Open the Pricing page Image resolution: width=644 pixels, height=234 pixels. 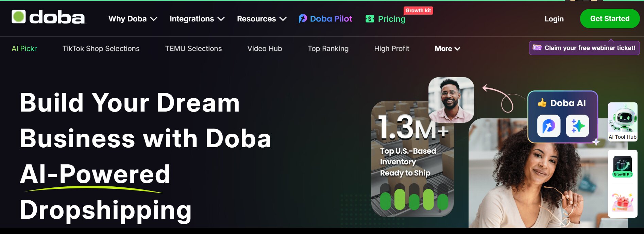click(386, 19)
